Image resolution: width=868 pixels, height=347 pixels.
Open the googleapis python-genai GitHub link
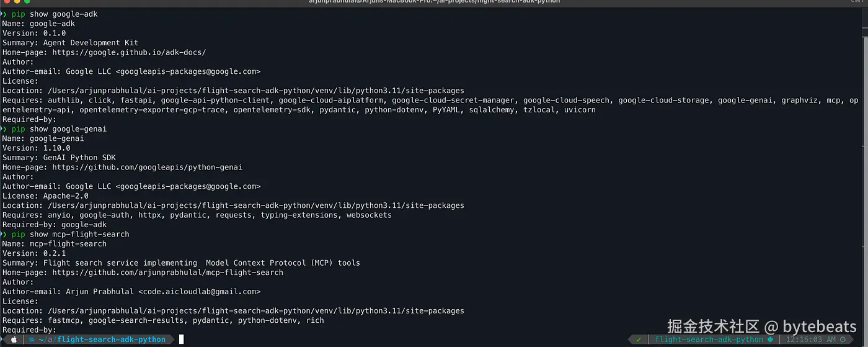click(x=147, y=167)
